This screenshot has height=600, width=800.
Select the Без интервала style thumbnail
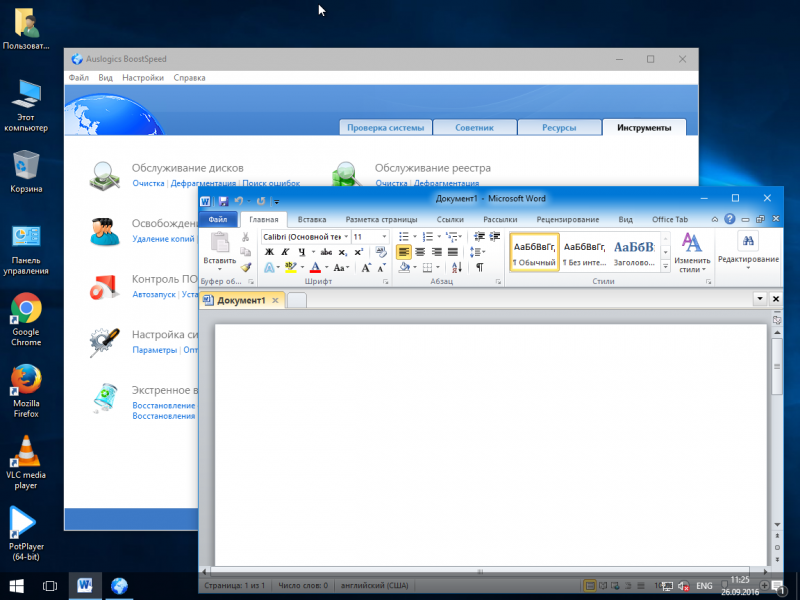[x=584, y=252]
